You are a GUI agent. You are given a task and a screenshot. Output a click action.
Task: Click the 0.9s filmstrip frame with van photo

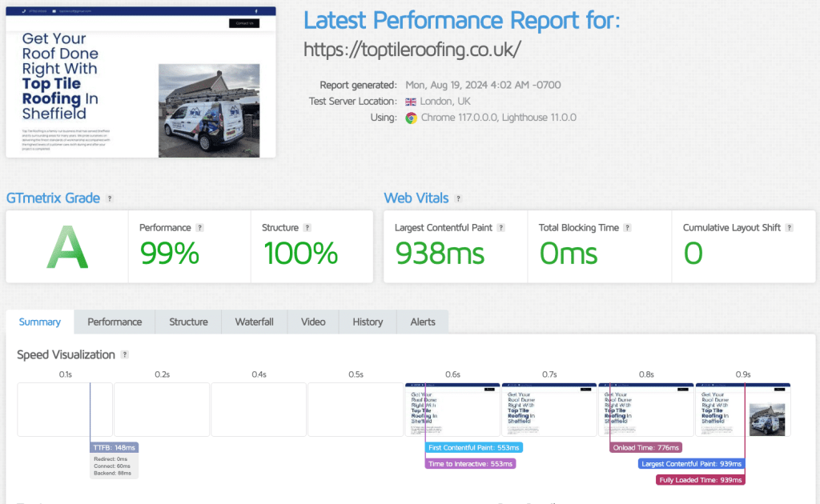pos(743,410)
